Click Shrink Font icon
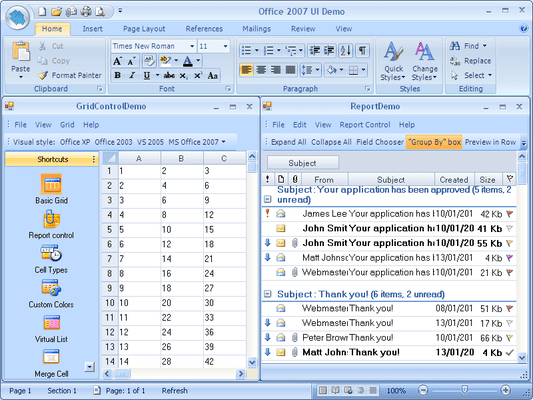533x400 pixels. coord(131,61)
